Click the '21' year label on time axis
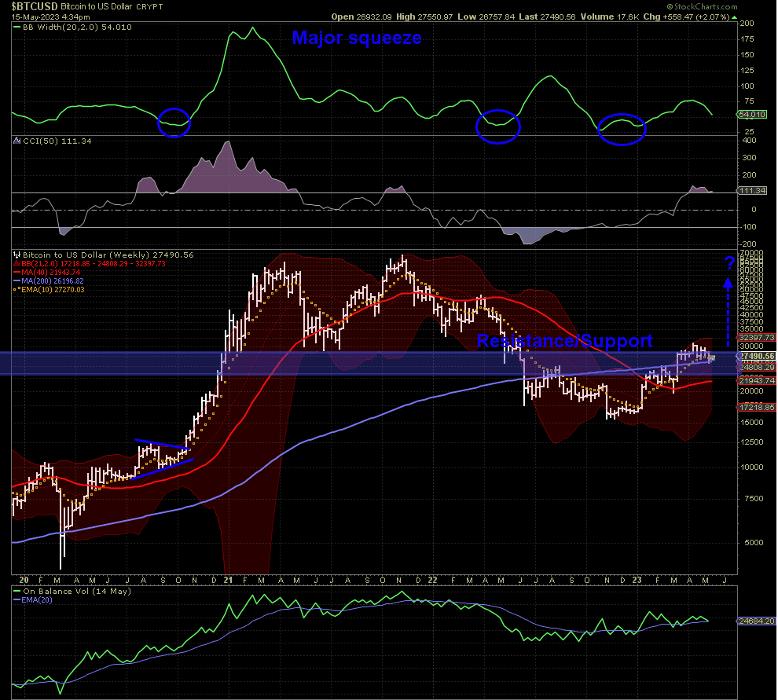The image size is (778, 700). tap(228, 580)
